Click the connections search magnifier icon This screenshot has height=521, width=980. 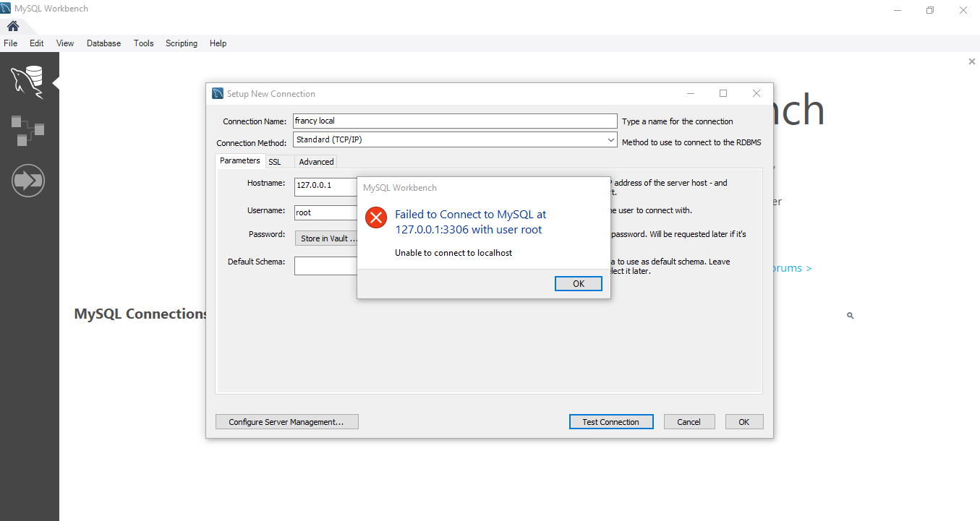[x=851, y=316]
